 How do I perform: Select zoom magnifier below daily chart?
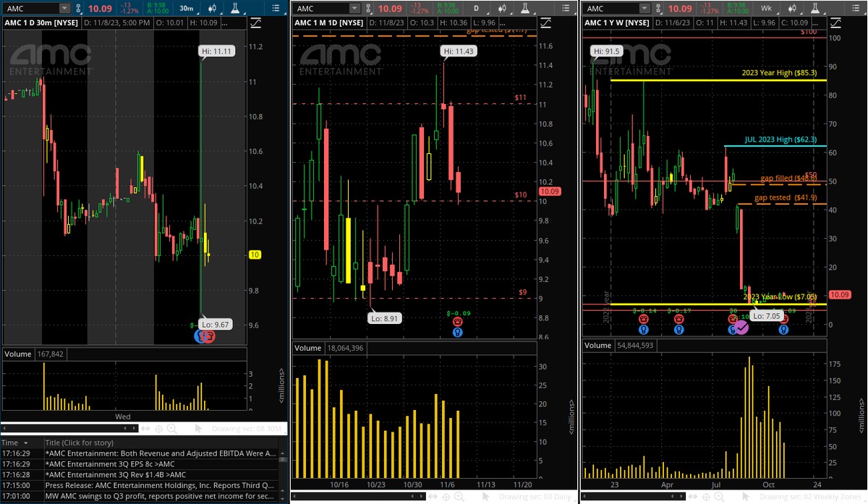point(459,497)
